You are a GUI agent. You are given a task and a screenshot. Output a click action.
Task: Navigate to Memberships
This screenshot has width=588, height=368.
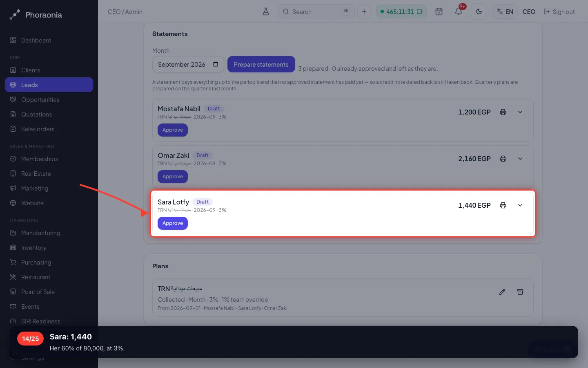49,159
